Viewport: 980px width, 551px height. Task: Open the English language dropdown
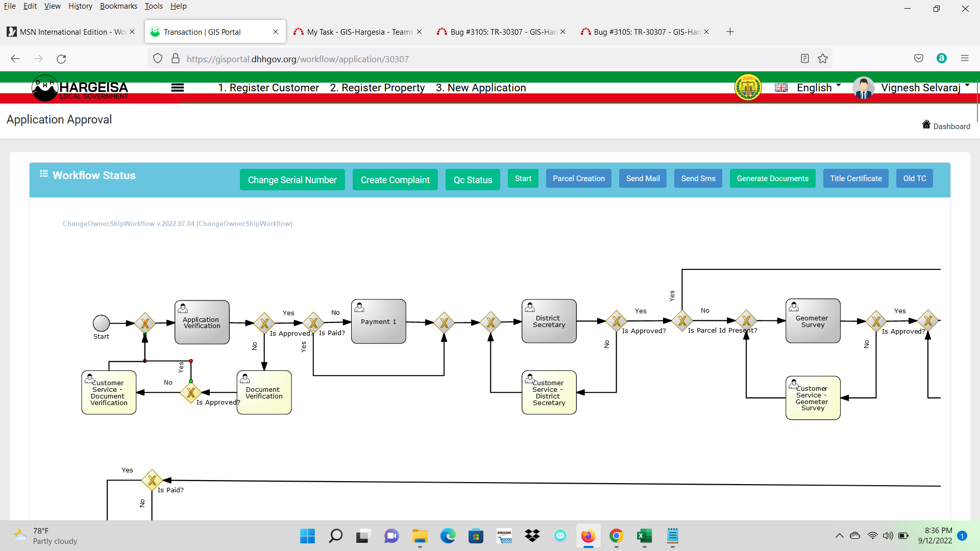coord(819,88)
